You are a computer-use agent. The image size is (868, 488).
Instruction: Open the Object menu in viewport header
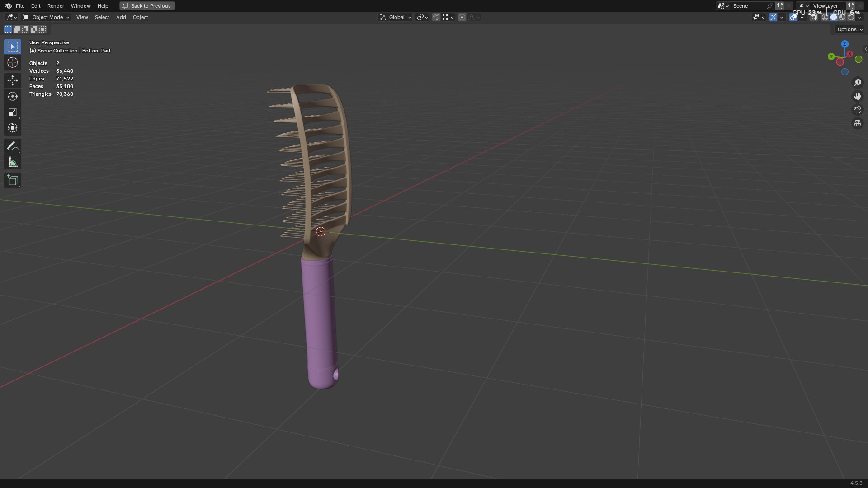(140, 17)
